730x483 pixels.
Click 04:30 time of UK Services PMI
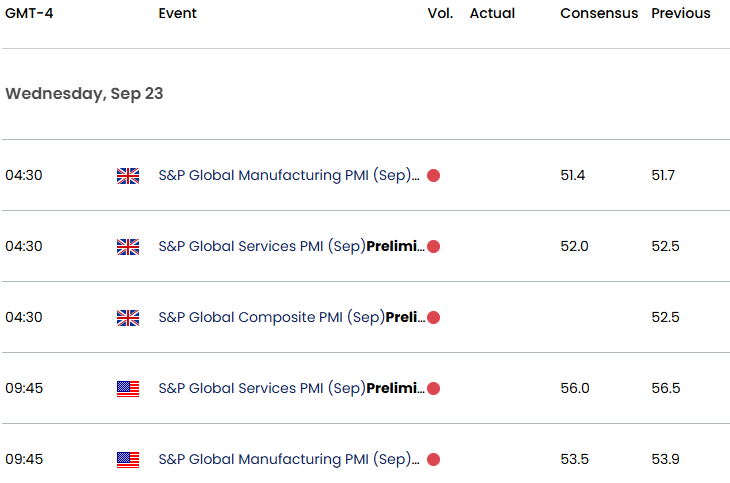point(24,246)
